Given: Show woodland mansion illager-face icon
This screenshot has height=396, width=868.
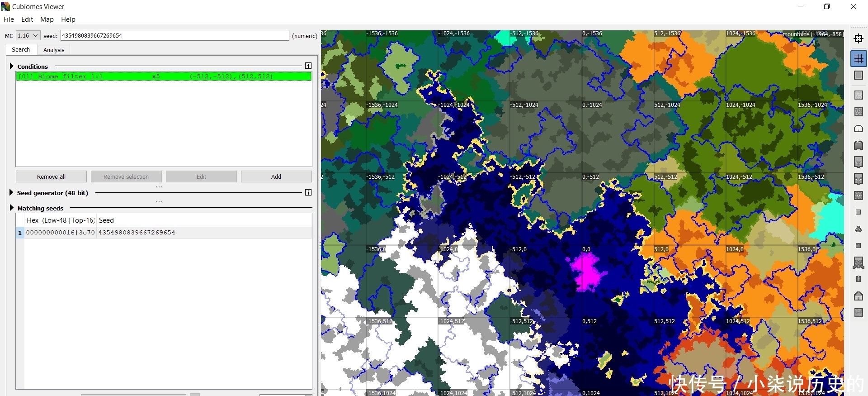Looking at the screenshot, I should click(859, 179).
